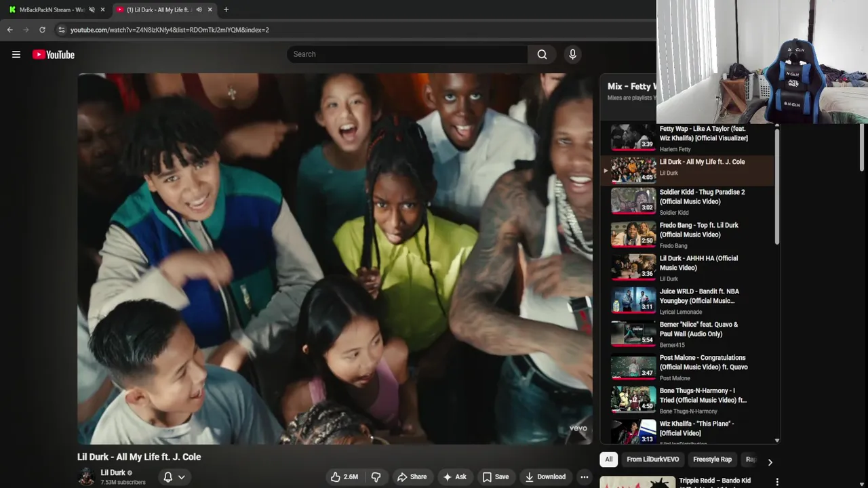
Task: Play Juice WRLD Bandit ft. NBA Youngboy
Action: [x=687, y=301]
